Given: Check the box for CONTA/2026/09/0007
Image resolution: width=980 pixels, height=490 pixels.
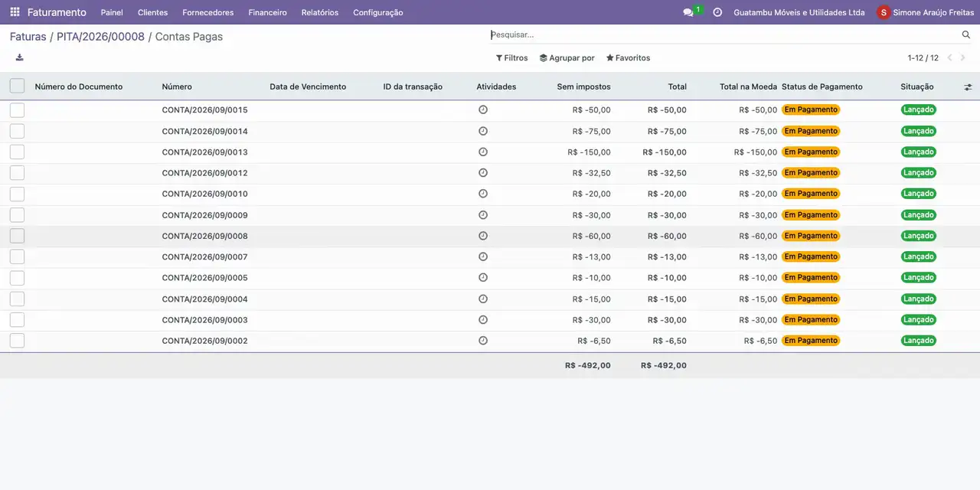Looking at the screenshot, I should point(17,256).
